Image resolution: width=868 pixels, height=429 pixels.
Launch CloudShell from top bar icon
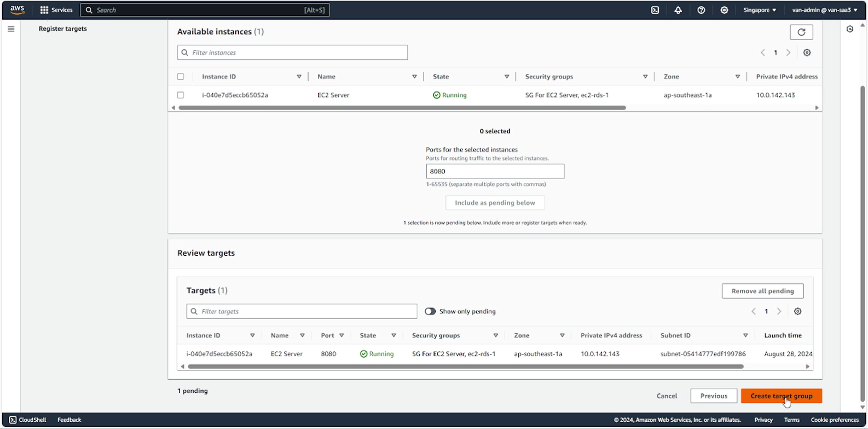click(655, 10)
